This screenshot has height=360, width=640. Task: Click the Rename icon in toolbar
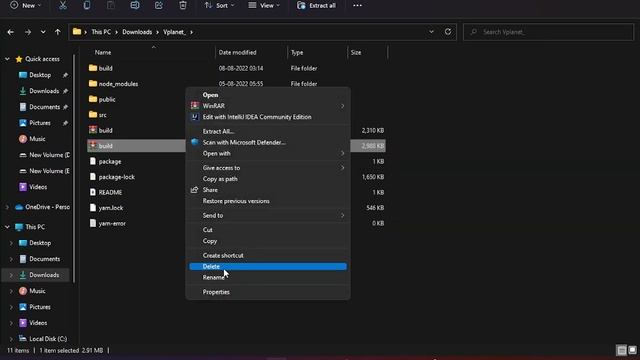(135, 5)
